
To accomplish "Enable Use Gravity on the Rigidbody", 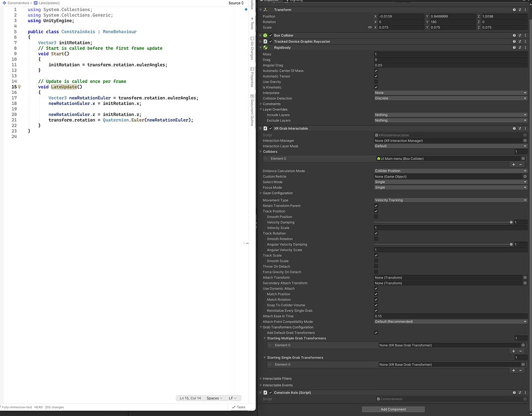I will click(377, 82).
